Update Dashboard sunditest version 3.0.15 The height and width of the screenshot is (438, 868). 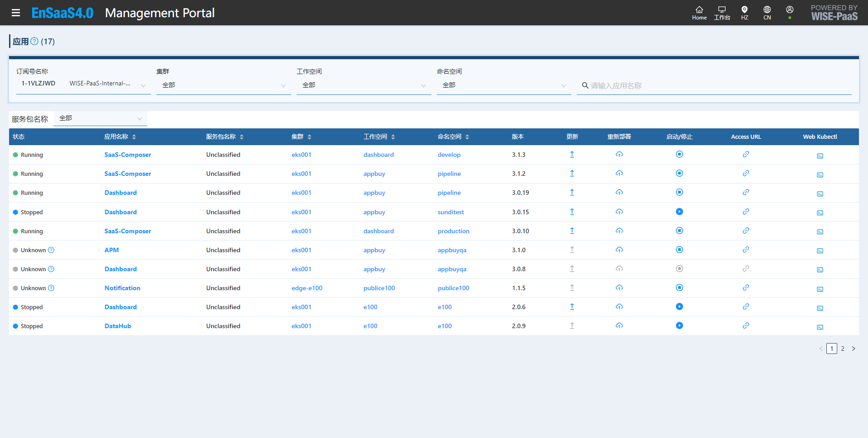pos(572,212)
